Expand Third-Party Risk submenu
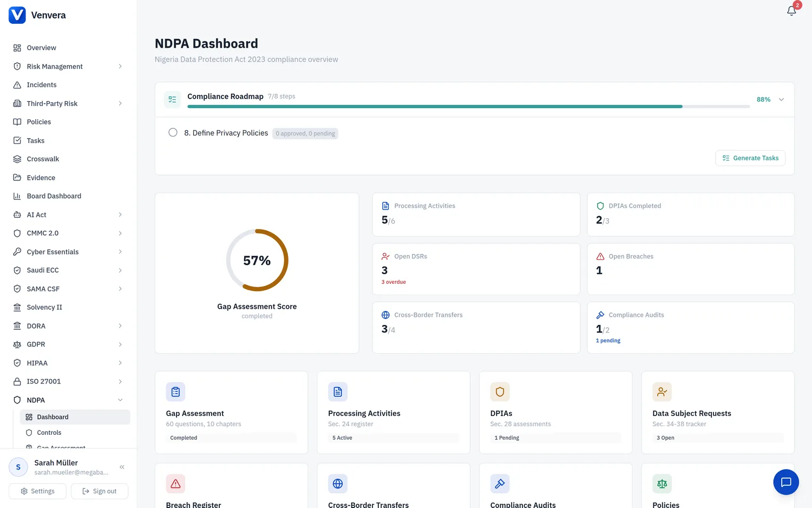812x508 pixels. tap(120, 103)
